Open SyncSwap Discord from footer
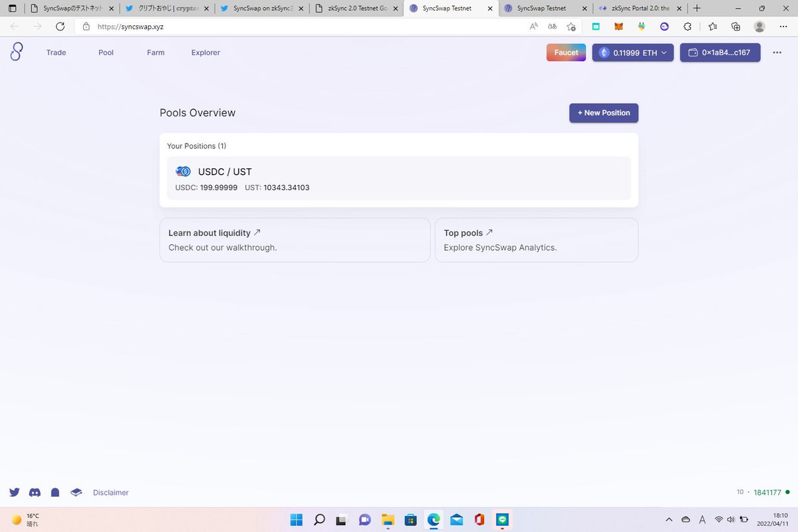 [35, 493]
